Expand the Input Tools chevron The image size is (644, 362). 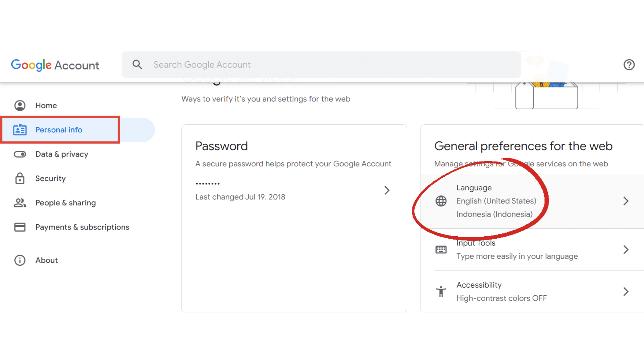click(626, 250)
